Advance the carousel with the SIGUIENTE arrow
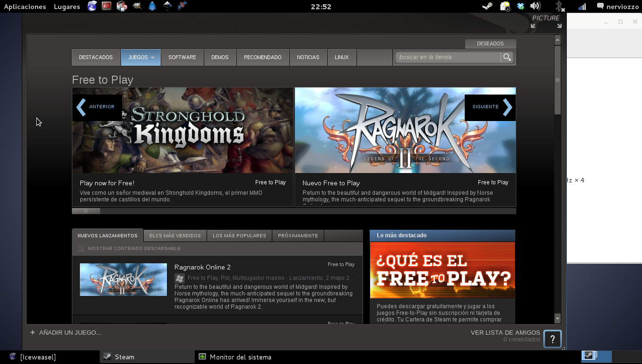Image resolution: width=642 pixels, height=364 pixels. [490, 107]
